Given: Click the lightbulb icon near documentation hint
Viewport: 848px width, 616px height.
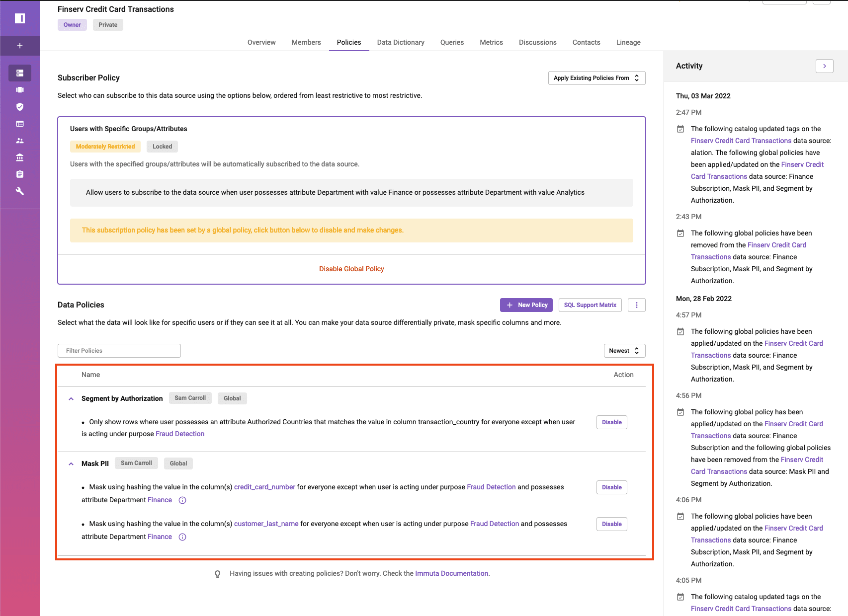Looking at the screenshot, I should (218, 574).
